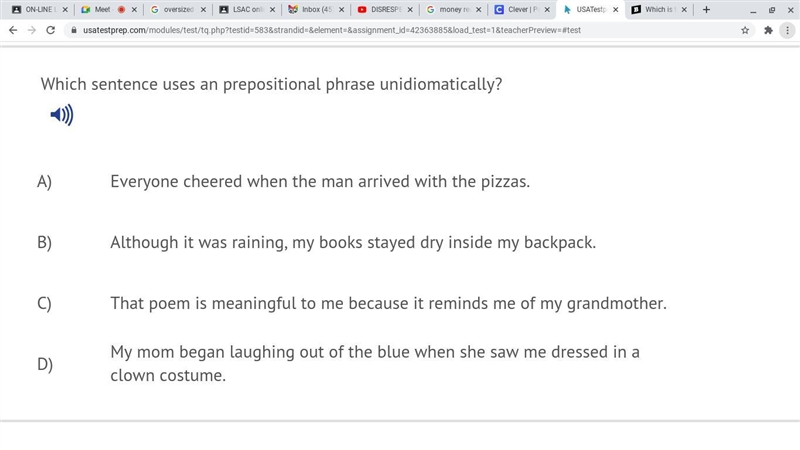
Task: Go forward using the forward arrow
Action: (x=32, y=30)
